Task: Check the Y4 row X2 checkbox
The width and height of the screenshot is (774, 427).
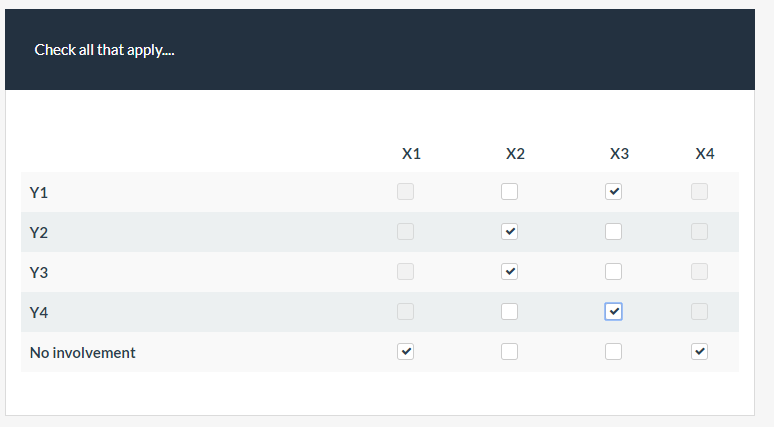Action: tap(510, 312)
